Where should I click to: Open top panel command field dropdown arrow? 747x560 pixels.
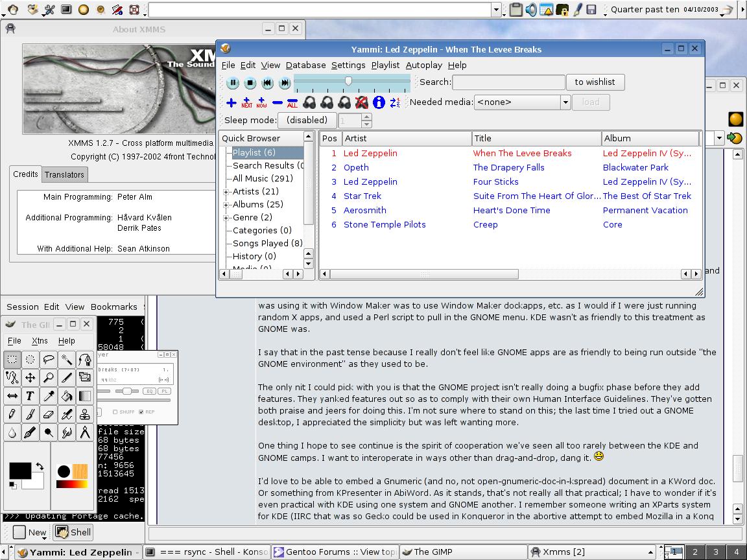tap(497, 10)
